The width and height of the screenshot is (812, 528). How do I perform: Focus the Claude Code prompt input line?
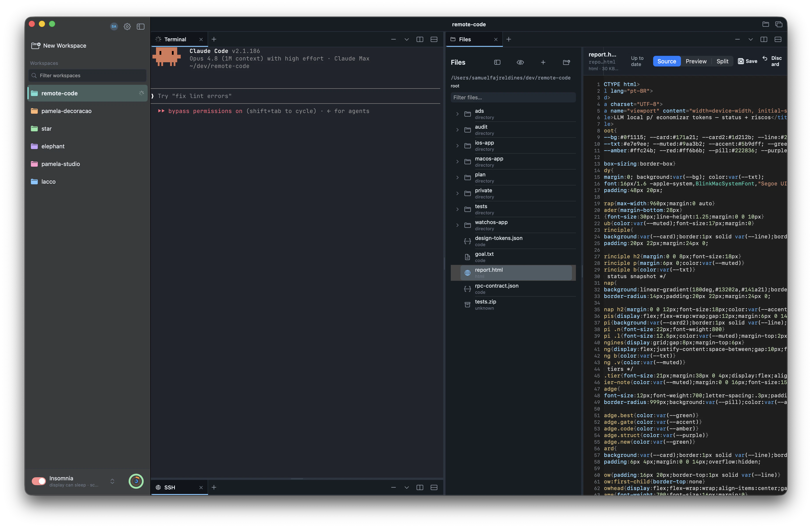(295, 96)
